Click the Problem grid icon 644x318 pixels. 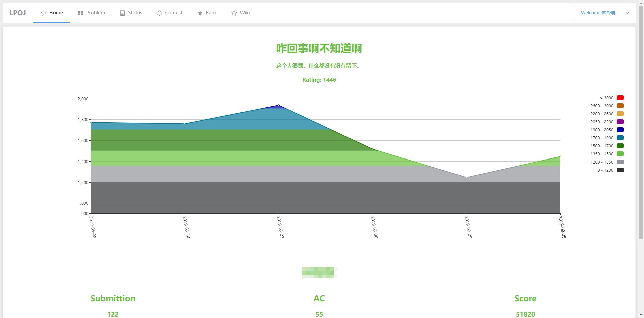pos(80,13)
